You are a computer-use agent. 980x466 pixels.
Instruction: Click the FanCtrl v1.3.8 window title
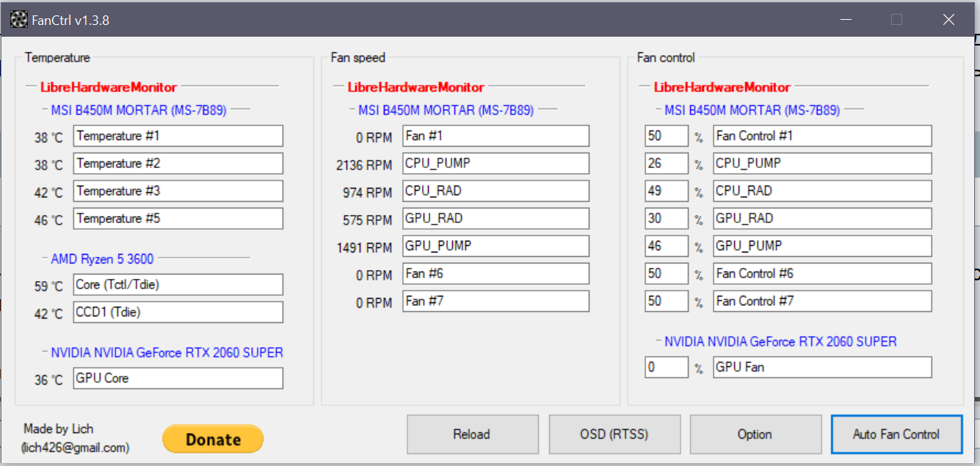click(x=70, y=21)
